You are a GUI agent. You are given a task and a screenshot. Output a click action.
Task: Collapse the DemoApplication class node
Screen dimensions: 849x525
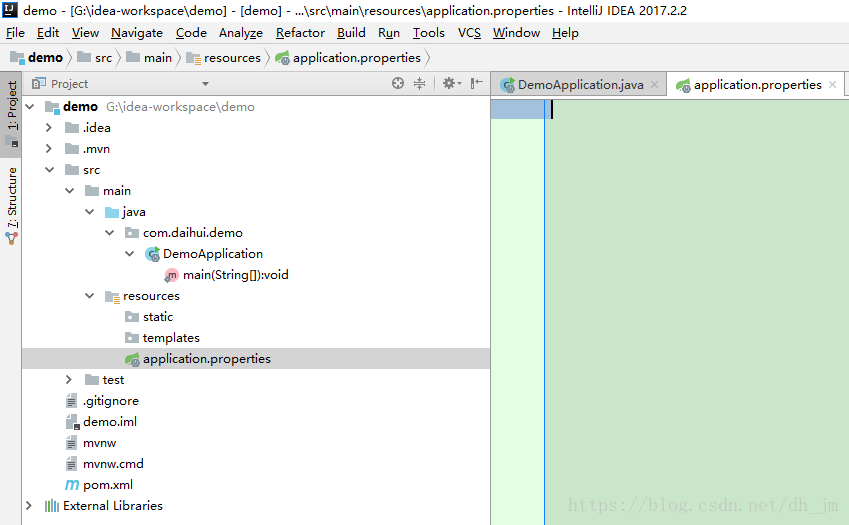click(130, 254)
